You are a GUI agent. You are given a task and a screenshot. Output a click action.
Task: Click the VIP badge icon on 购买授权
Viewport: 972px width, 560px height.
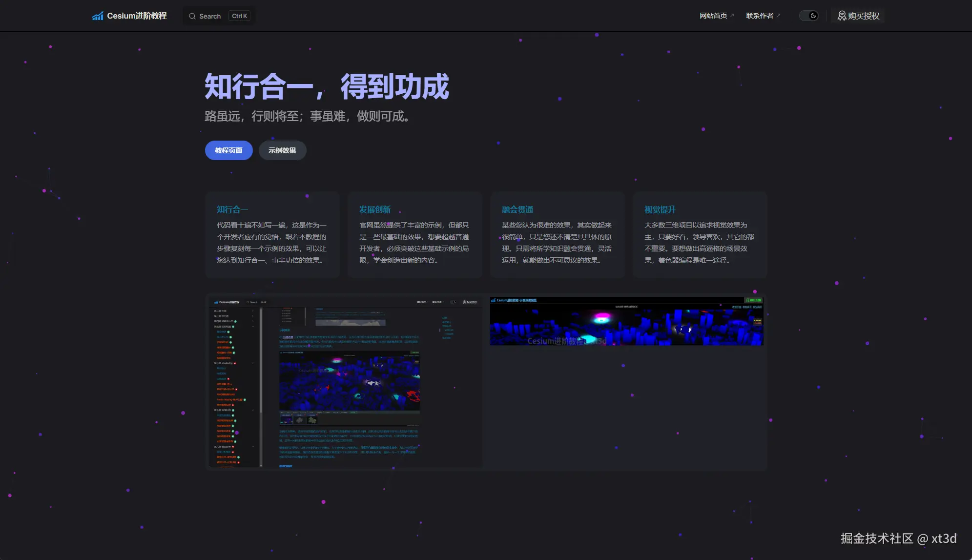click(x=842, y=16)
